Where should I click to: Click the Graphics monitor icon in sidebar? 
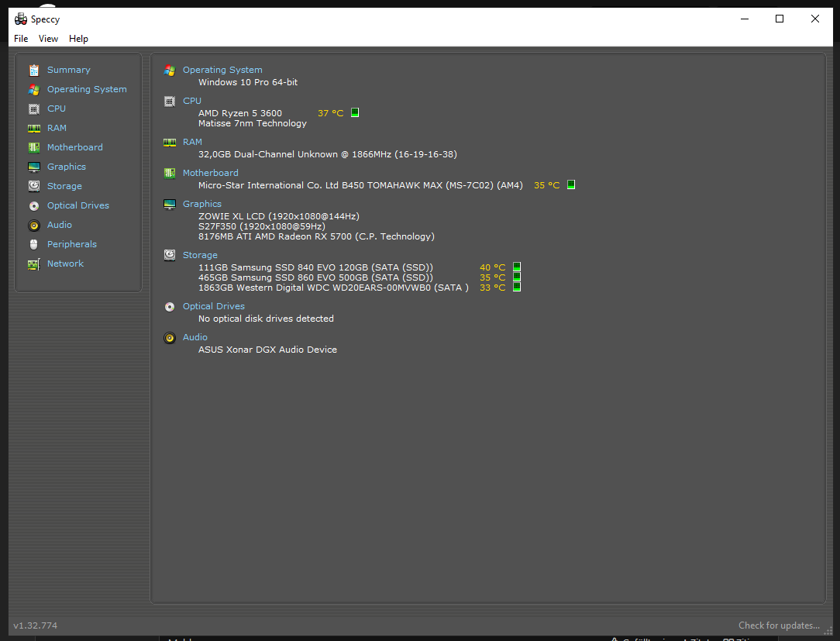coord(34,167)
